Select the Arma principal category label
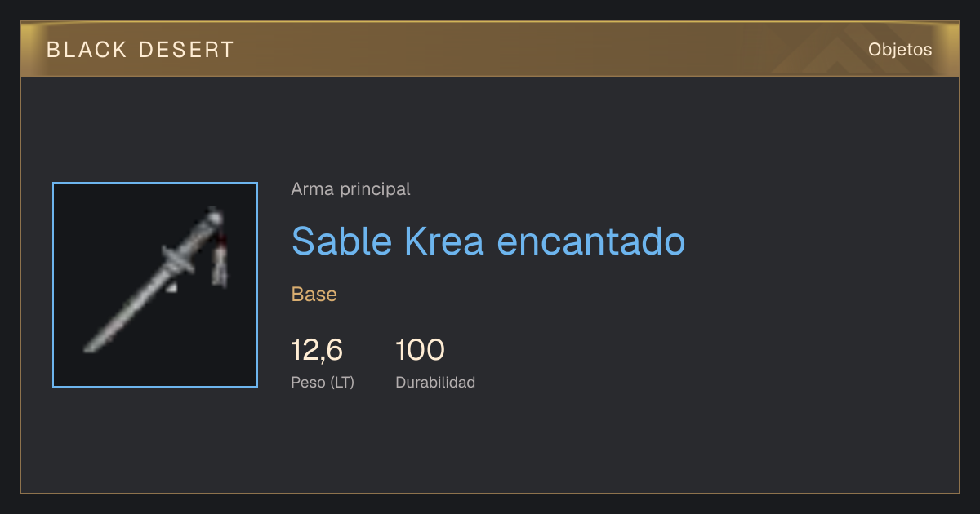This screenshot has height=514, width=980. click(350, 189)
